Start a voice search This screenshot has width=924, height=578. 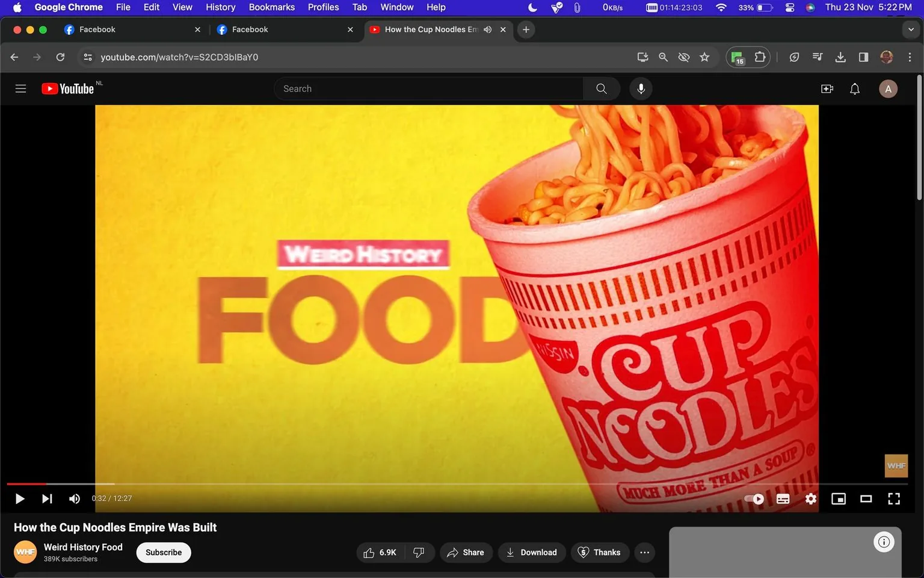641,89
